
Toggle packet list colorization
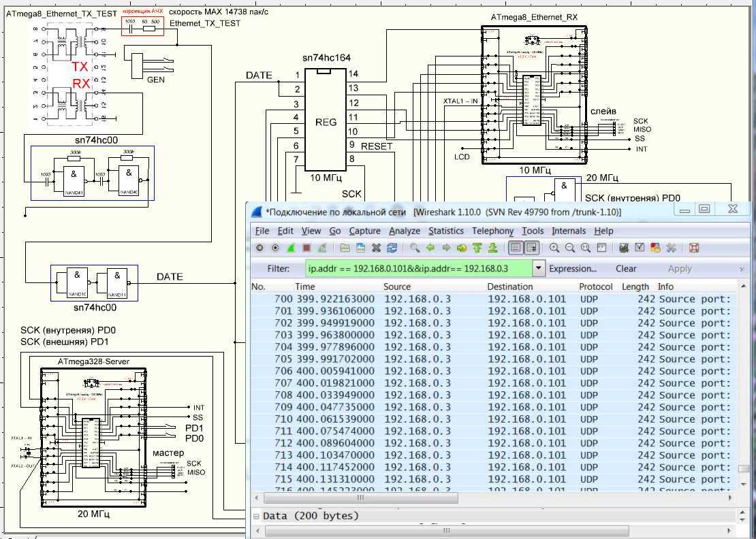point(515,248)
